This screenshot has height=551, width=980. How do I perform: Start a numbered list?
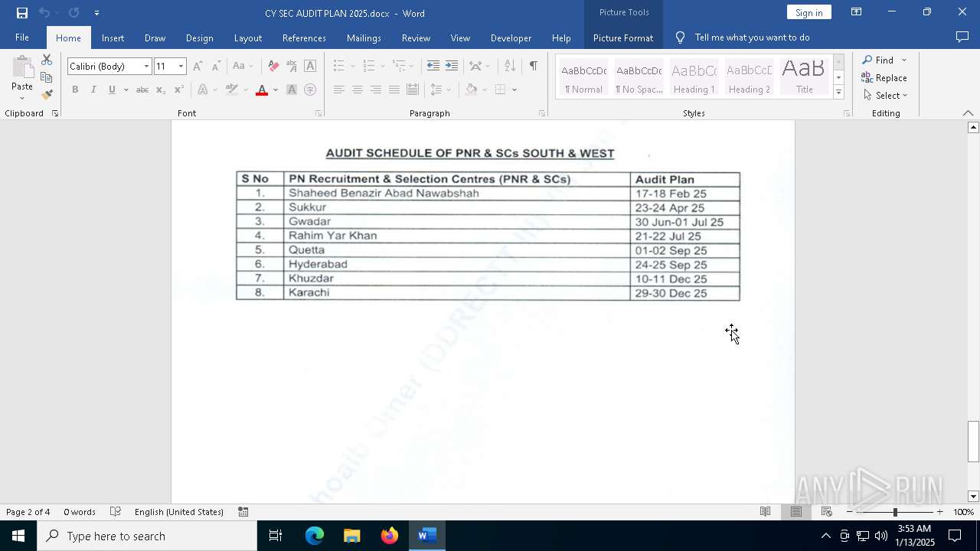click(x=369, y=67)
